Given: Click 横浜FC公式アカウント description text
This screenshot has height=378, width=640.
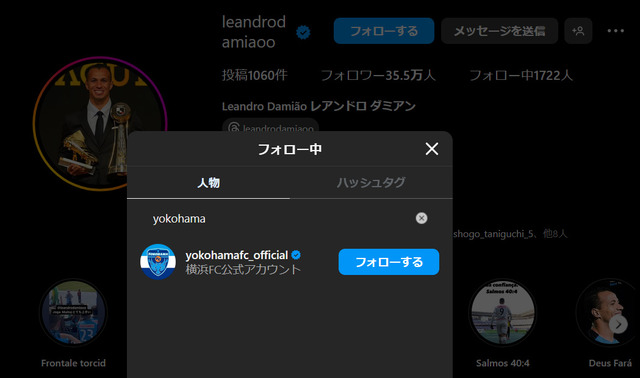Looking at the screenshot, I should (x=243, y=269).
